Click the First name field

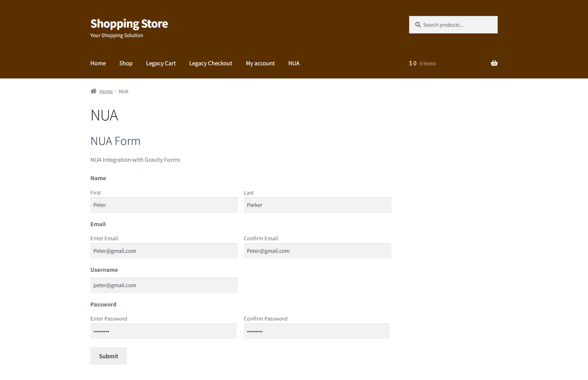tap(164, 205)
